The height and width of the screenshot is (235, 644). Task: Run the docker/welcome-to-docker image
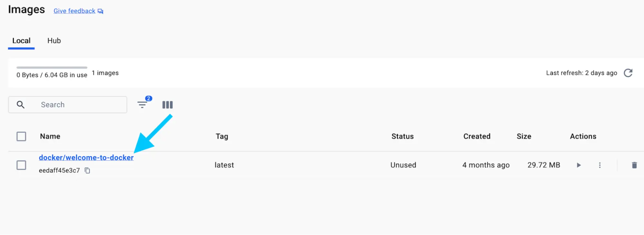click(579, 165)
